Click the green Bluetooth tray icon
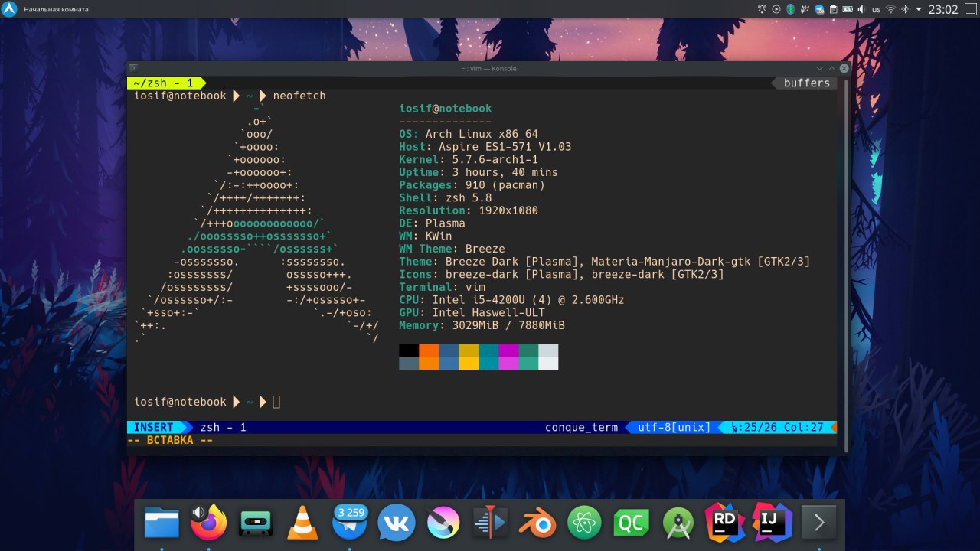 click(x=791, y=9)
